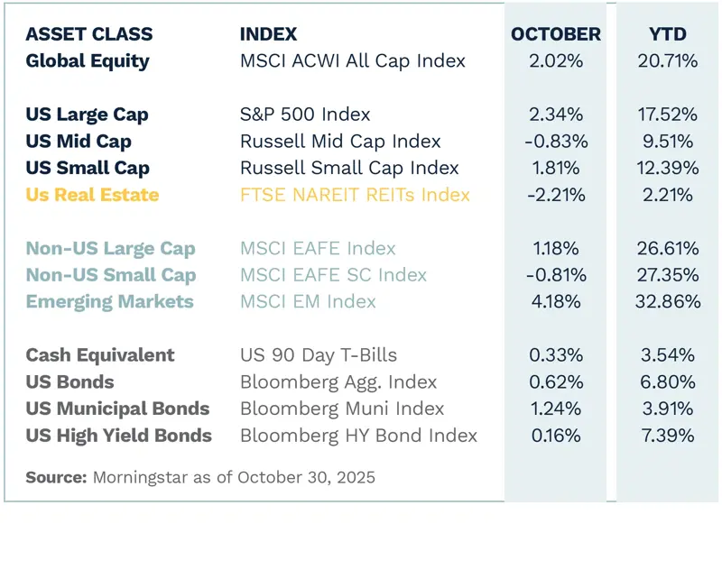The width and height of the screenshot is (722, 588).
Task: Click the Emerging Markets row label
Action: tap(109, 301)
